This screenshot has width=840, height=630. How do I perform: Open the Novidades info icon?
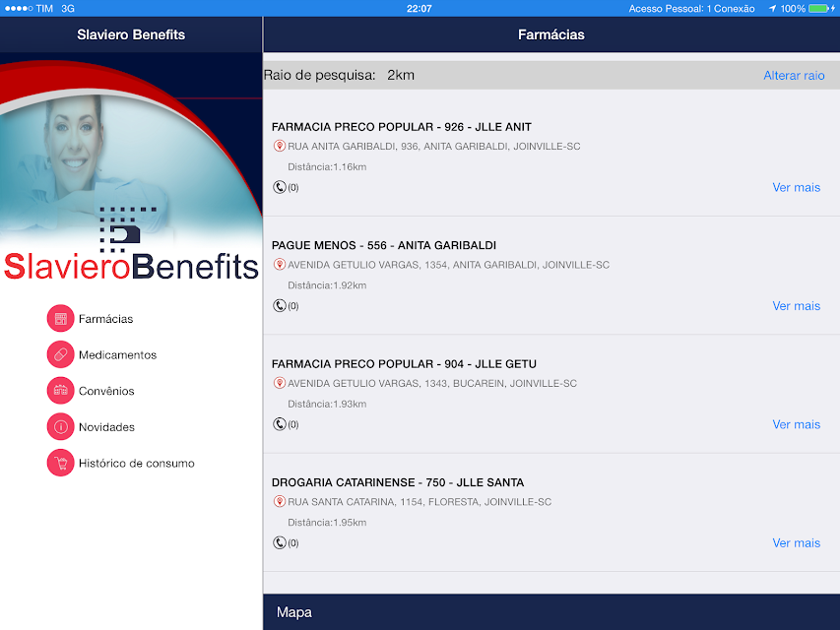click(60, 427)
